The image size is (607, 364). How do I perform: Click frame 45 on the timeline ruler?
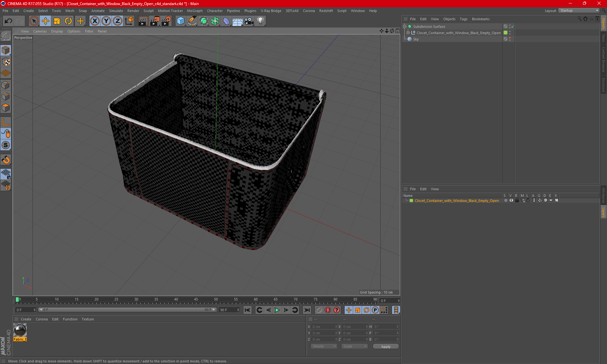196,300
